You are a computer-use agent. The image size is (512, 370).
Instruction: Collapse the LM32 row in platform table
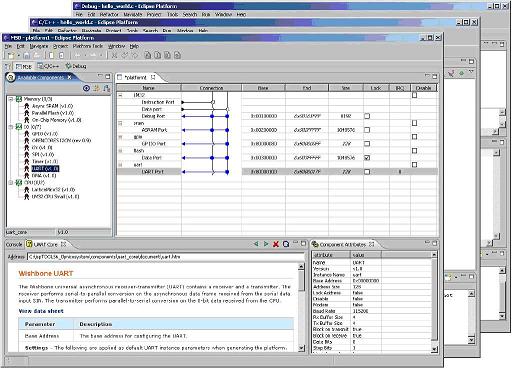pyautogui.click(x=121, y=95)
